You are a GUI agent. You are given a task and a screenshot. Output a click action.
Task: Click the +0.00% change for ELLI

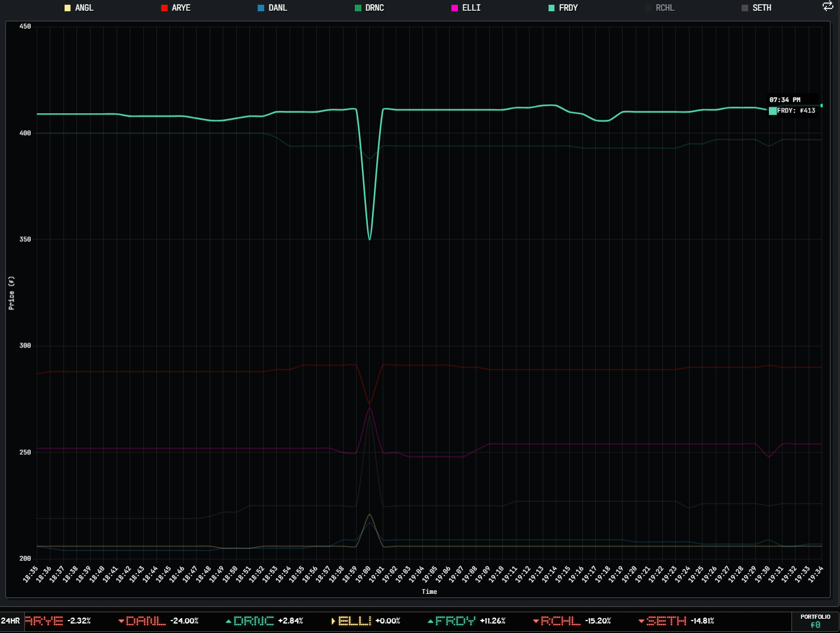tap(388, 621)
